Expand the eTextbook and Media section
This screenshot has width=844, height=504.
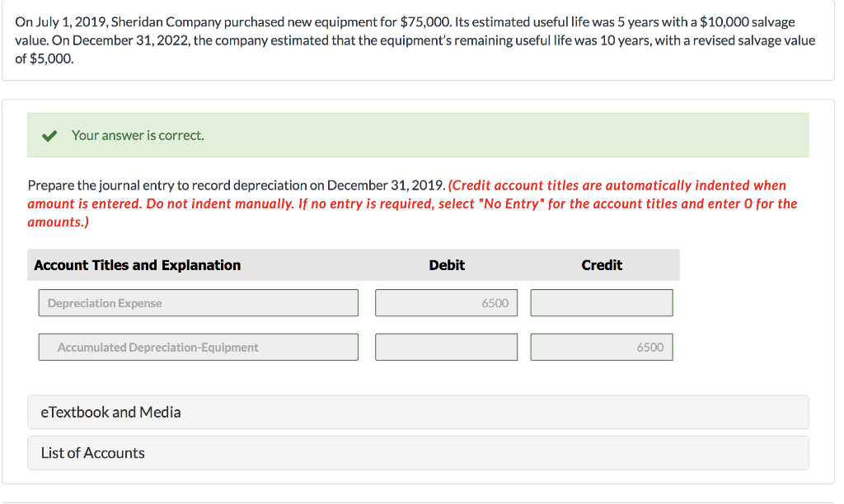coord(110,412)
